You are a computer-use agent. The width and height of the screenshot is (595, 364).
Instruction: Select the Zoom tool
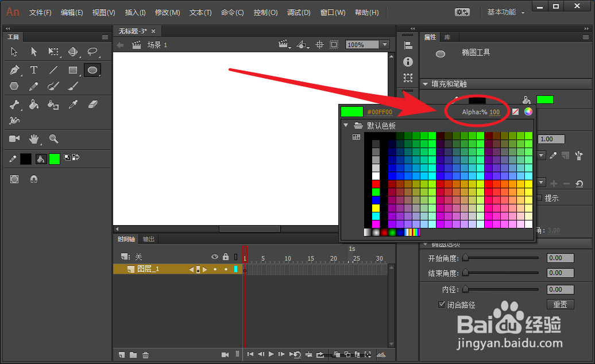click(54, 139)
